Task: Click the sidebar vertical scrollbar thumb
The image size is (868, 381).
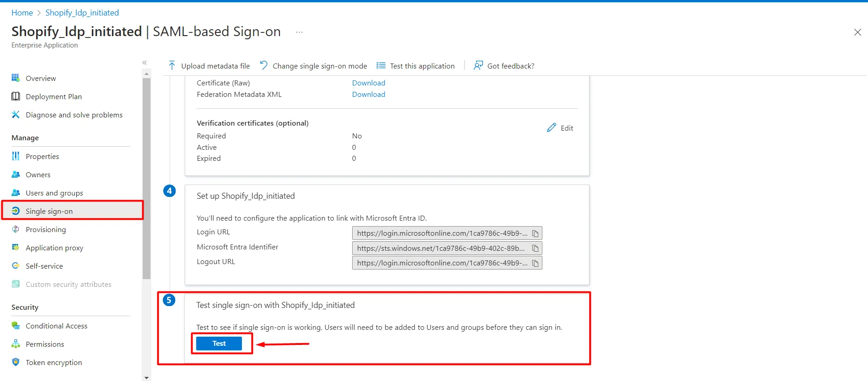Action: coord(146,178)
